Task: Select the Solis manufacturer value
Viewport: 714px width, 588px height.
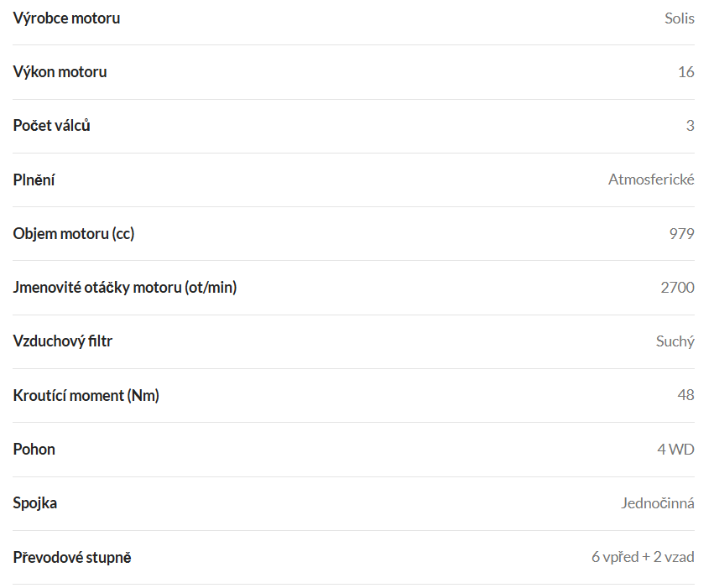Action: click(x=680, y=18)
